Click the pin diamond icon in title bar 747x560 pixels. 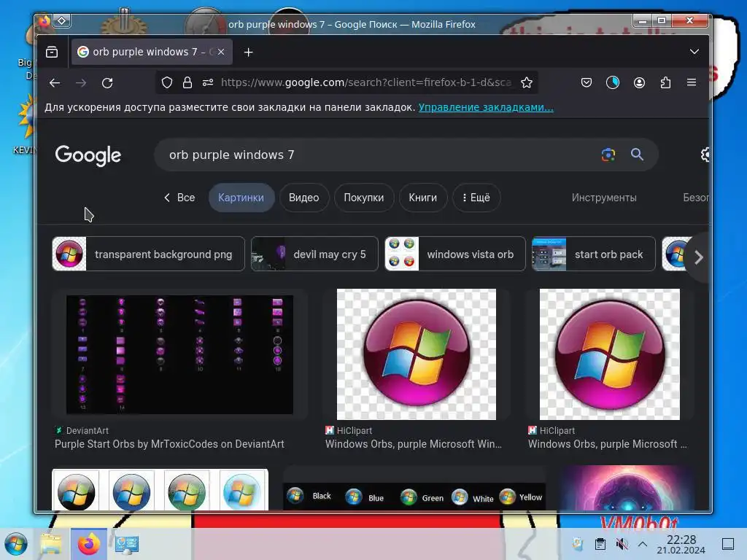click(x=62, y=20)
